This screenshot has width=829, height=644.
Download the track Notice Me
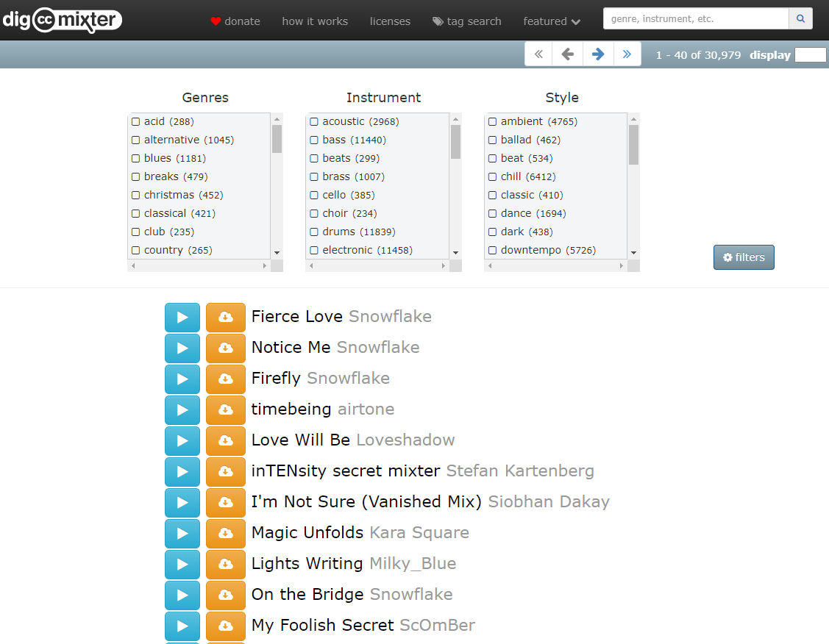[225, 348]
